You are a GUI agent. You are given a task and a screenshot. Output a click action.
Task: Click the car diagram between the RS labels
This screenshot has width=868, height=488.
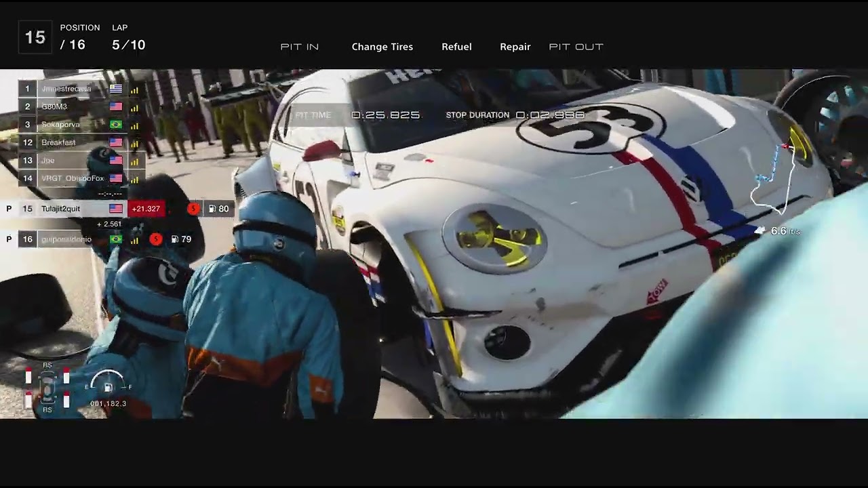(47, 388)
